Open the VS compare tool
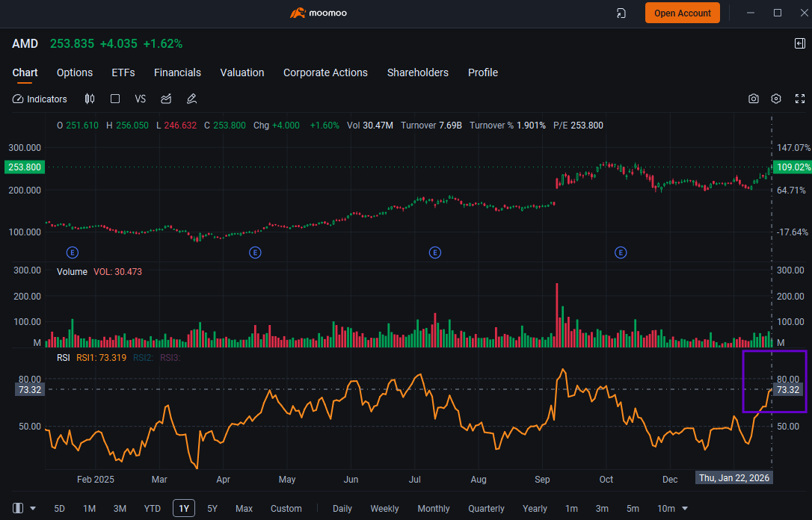 (x=141, y=99)
